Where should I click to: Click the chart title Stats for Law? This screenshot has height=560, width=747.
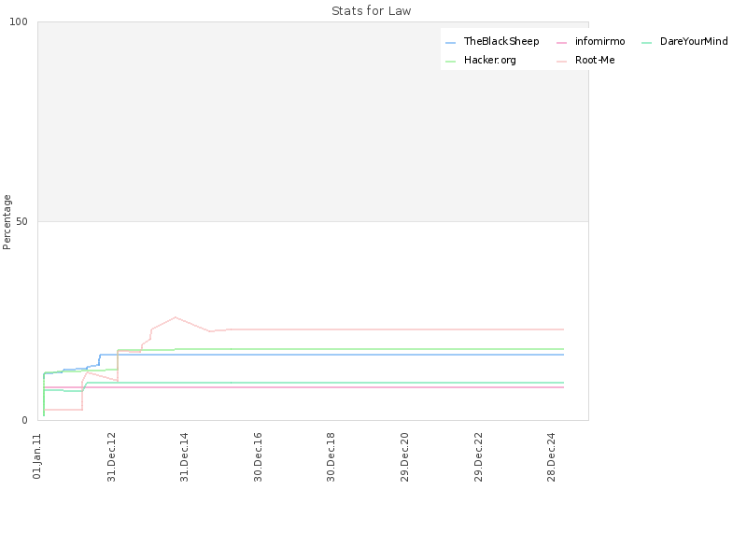tap(371, 11)
